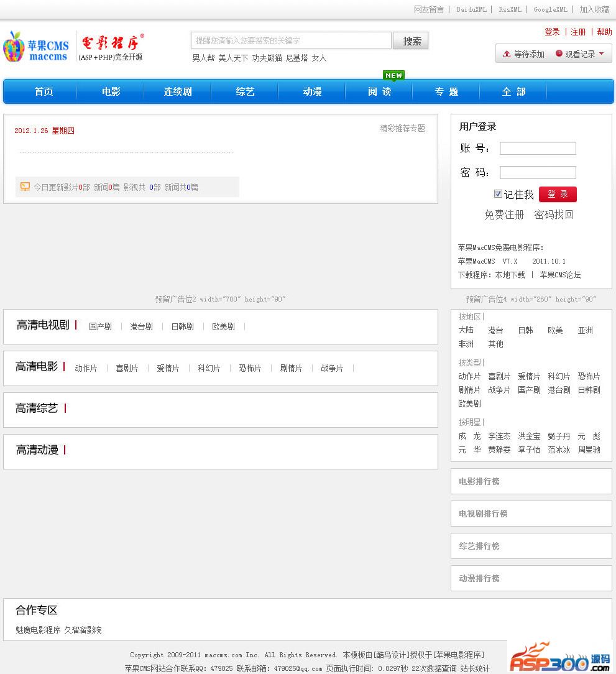This screenshot has height=674, width=616.
Task: Select 科幻片 under 高清电影
Action: 209,368
